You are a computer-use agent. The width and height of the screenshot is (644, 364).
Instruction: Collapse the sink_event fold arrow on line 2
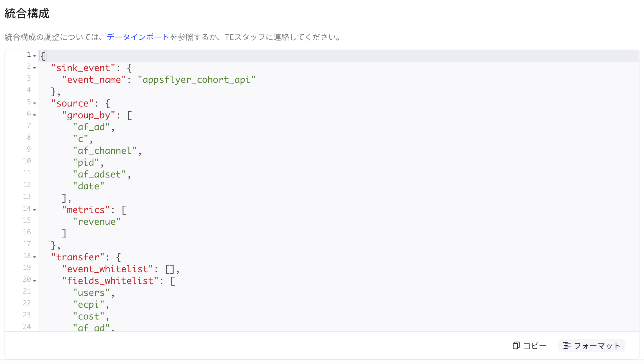coord(35,68)
